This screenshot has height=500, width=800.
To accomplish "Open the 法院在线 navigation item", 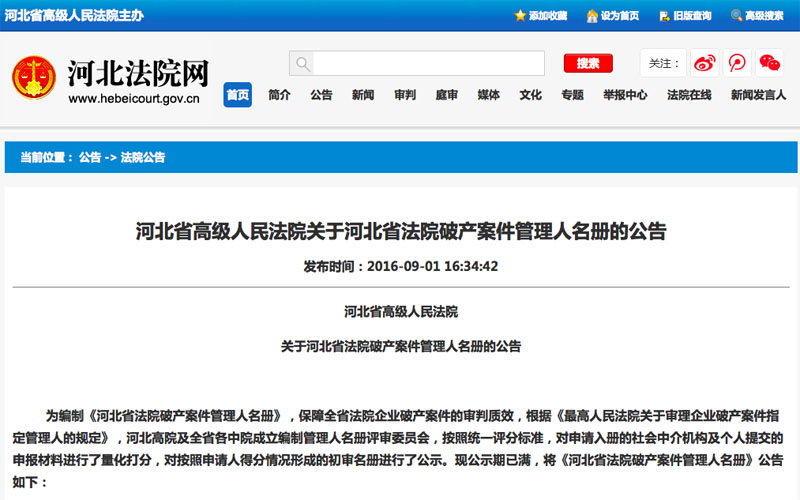I will (689, 95).
